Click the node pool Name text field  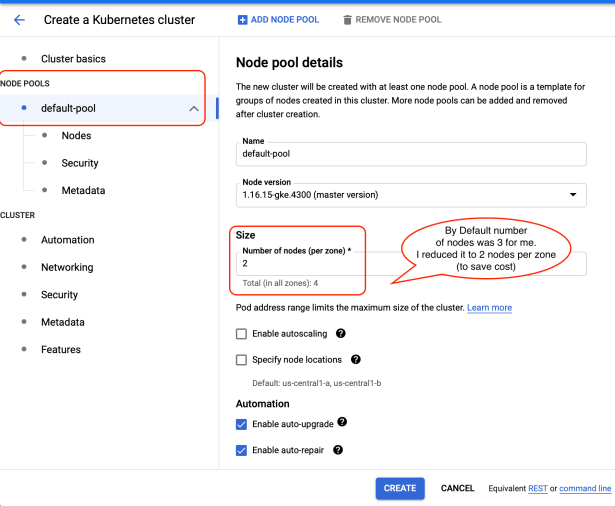click(x=410, y=153)
